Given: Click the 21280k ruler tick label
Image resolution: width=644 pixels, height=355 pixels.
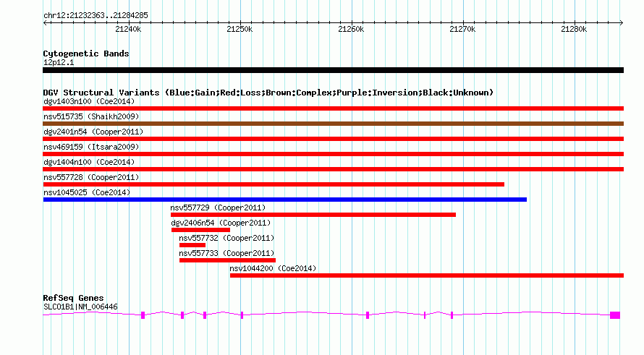Looking at the screenshot, I should (x=574, y=29).
